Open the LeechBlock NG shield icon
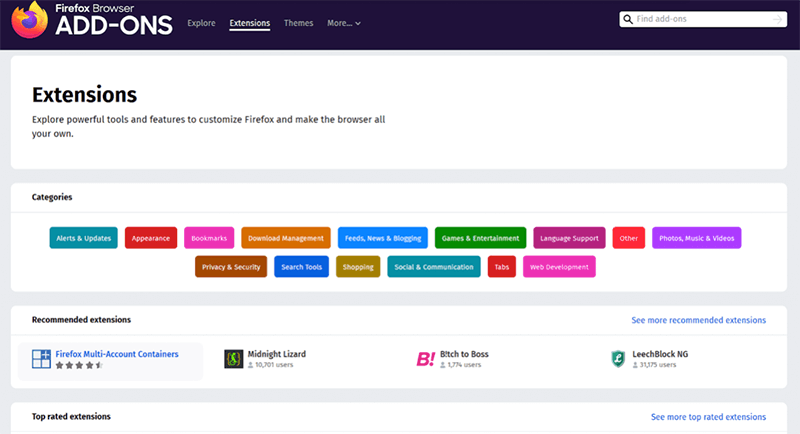The height and width of the screenshot is (434, 800). tap(618, 359)
